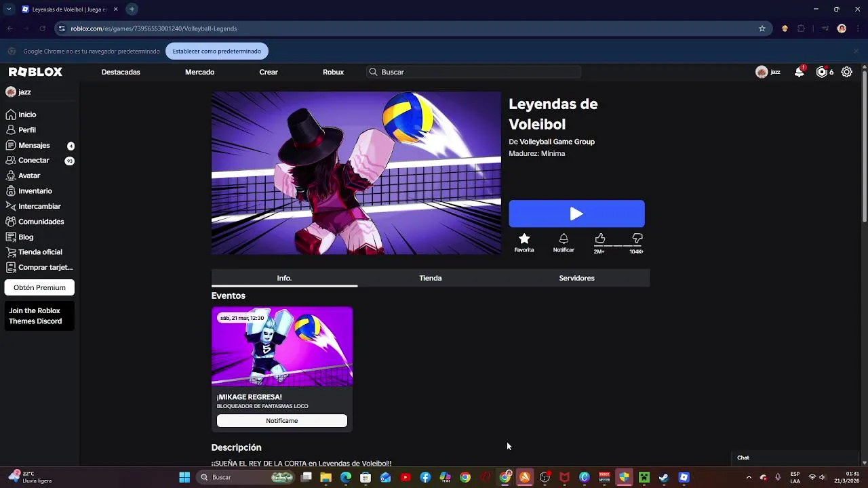Click the Roblox logo
This screenshot has height=488, width=868.
[x=35, y=72]
